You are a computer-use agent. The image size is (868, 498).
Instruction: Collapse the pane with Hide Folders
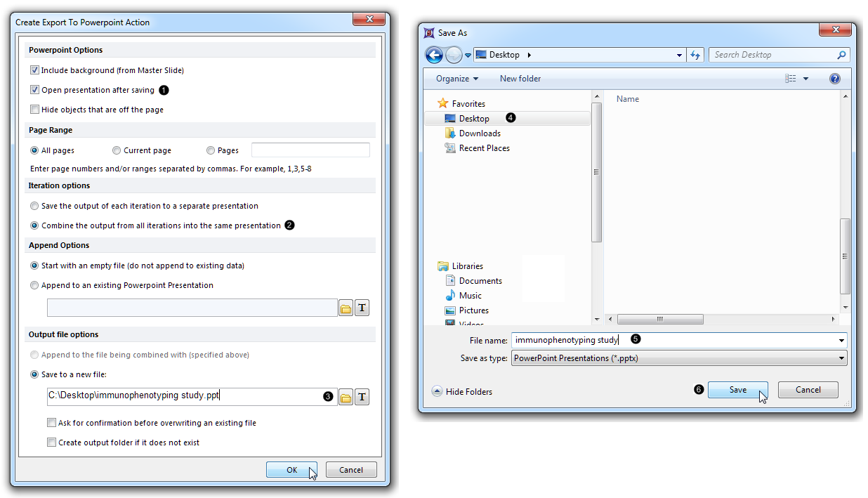click(x=462, y=392)
